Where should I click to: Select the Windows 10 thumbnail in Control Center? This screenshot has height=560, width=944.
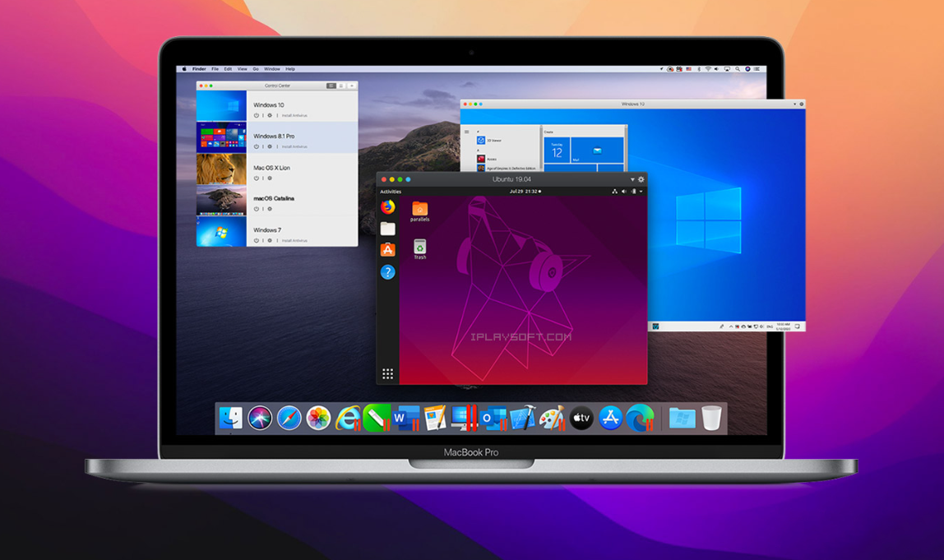(221, 106)
